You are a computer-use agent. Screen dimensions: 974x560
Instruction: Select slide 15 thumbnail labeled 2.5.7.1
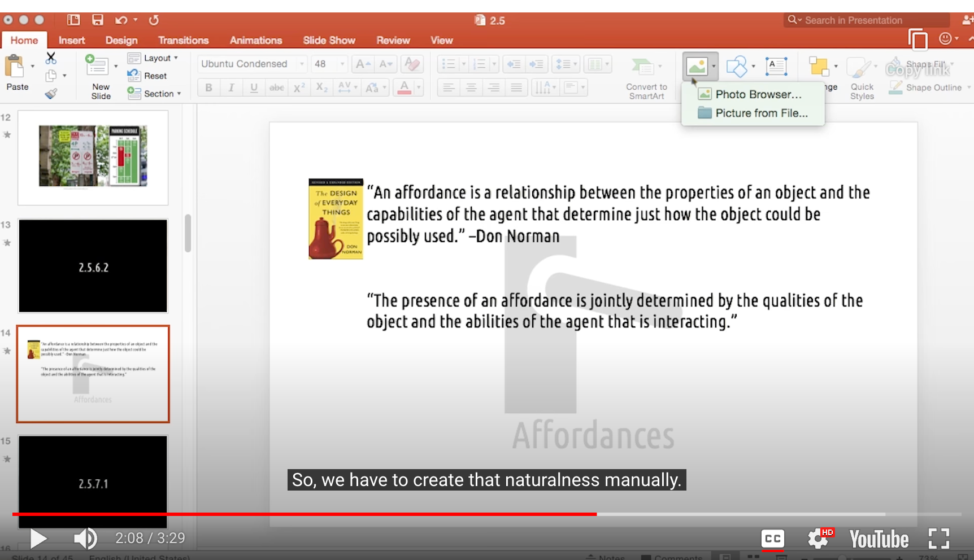click(93, 482)
